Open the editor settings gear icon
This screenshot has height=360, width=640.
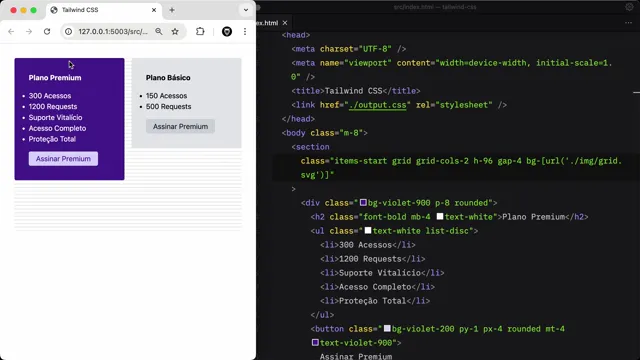point(629,7)
